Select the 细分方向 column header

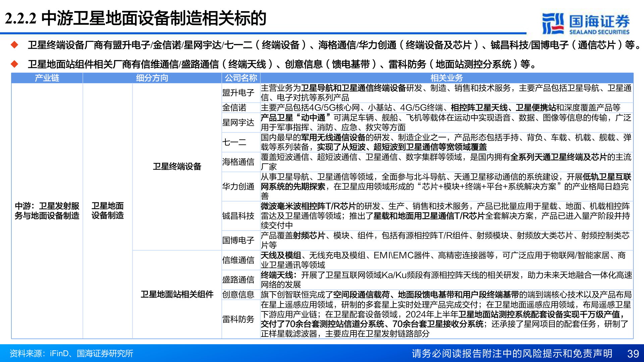coord(152,78)
